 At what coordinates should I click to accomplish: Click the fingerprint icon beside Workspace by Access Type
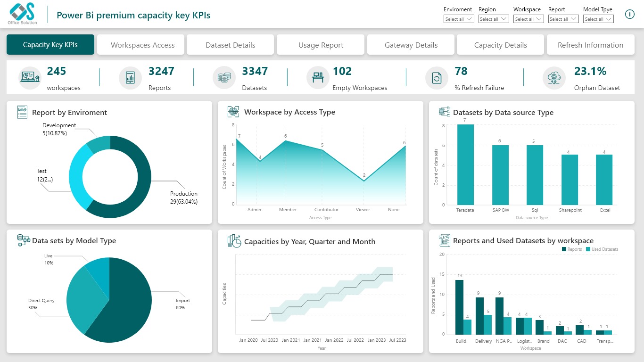233,112
